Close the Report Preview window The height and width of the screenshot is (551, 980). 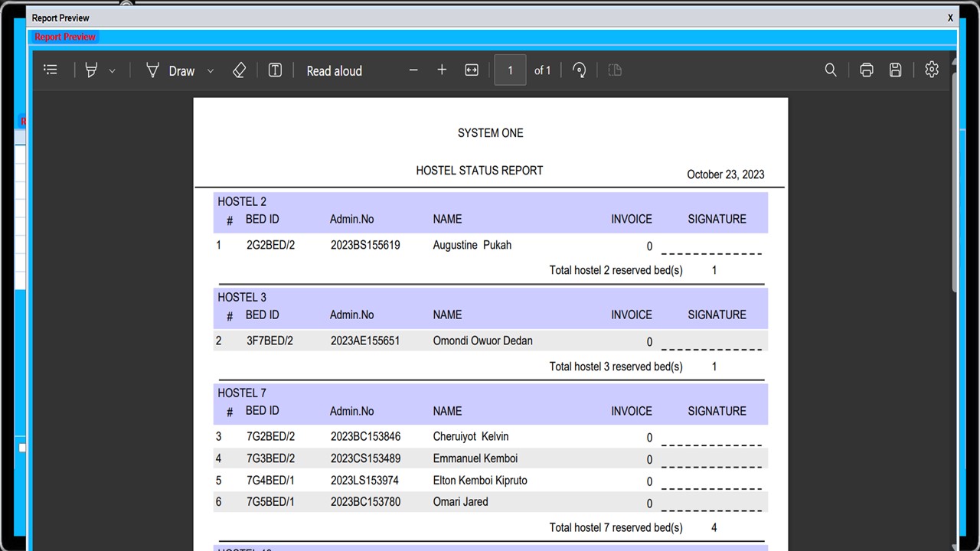(950, 18)
